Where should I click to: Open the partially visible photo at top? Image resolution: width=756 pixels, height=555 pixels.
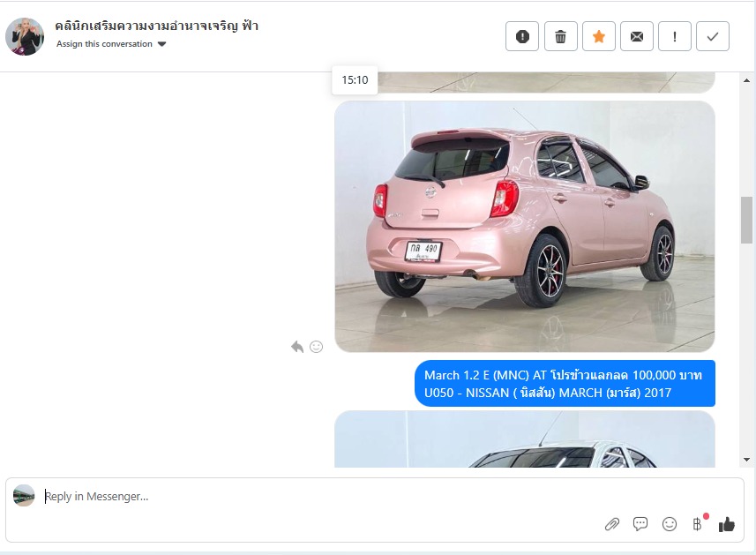(546, 82)
